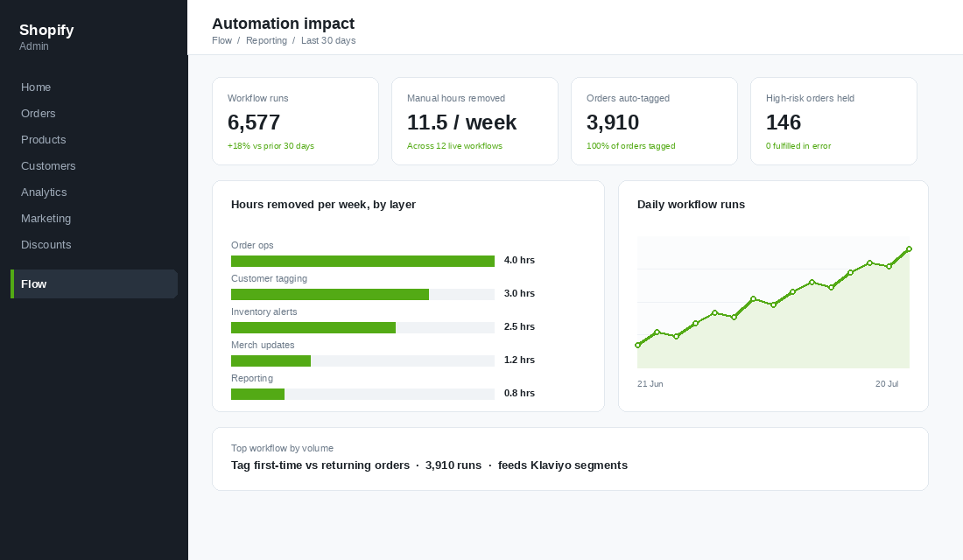963x560 pixels.
Task: Open Discounts in the sidebar
Action: tap(46, 244)
